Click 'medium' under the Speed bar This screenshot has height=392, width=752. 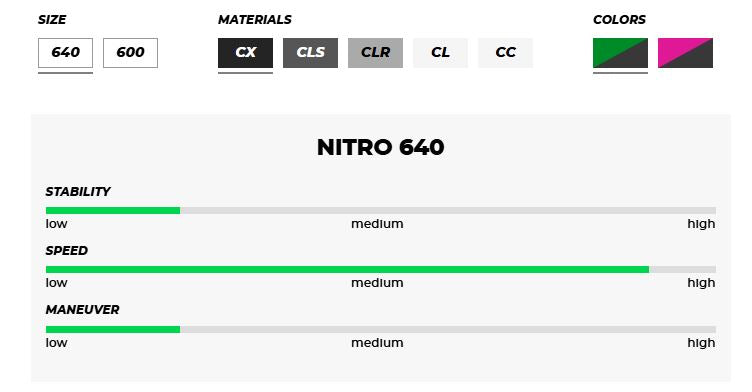(x=377, y=283)
